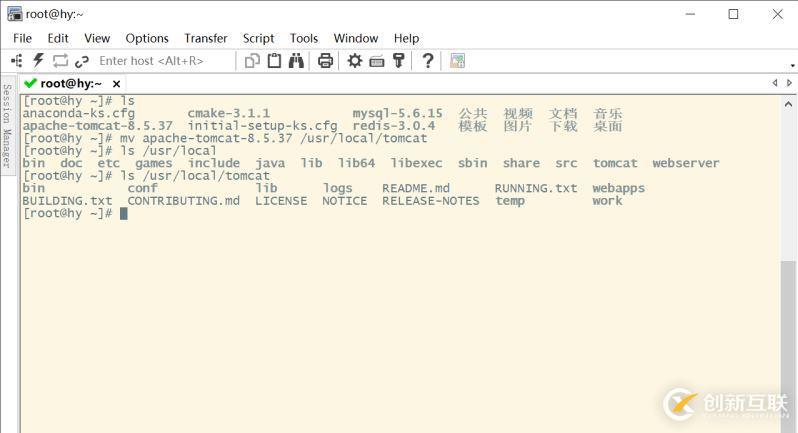
Task: Open the Edit menu
Action: (x=58, y=38)
